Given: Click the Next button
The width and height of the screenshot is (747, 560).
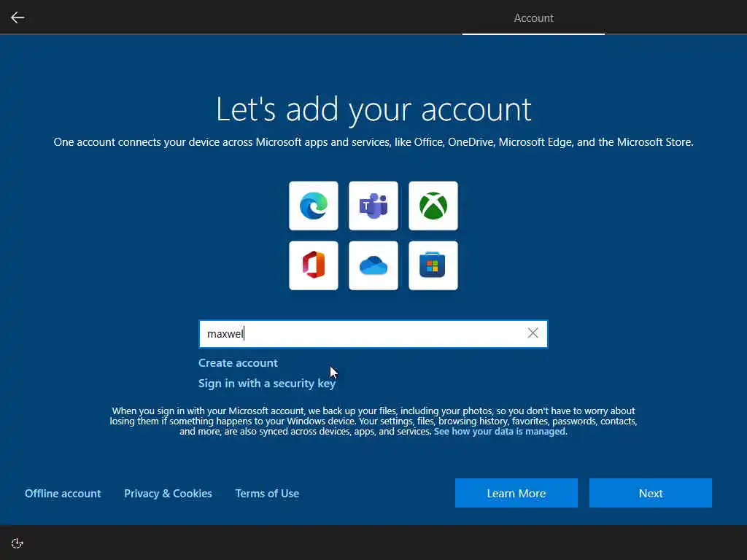Looking at the screenshot, I should pyautogui.click(x=650, y=493).
